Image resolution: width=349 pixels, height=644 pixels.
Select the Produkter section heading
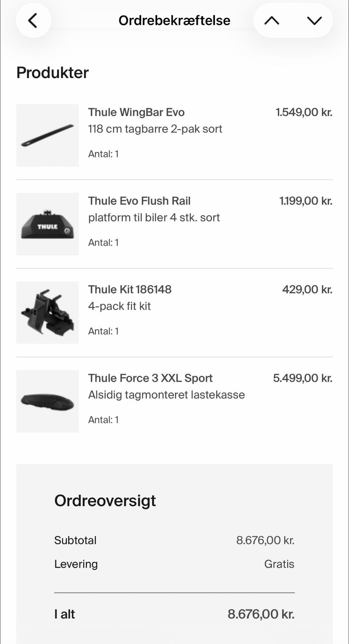click(53, 73)
